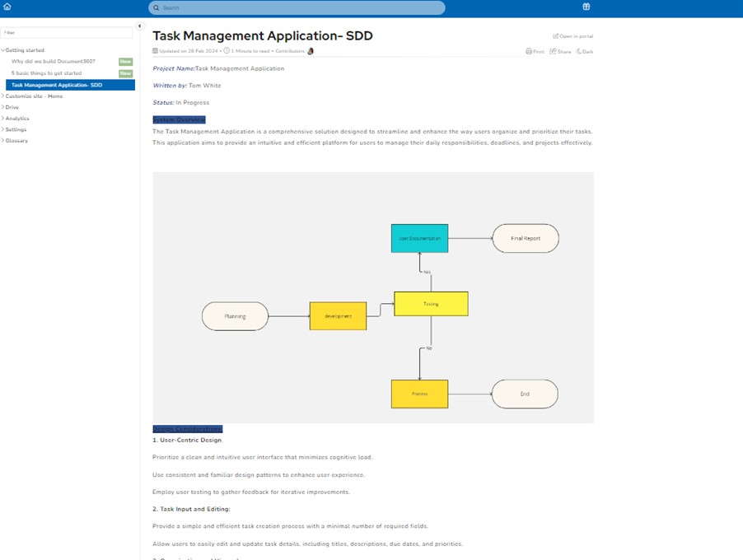743x560 pixels.
Task: Click the Filter input field
Action: (x=67, y=32)
